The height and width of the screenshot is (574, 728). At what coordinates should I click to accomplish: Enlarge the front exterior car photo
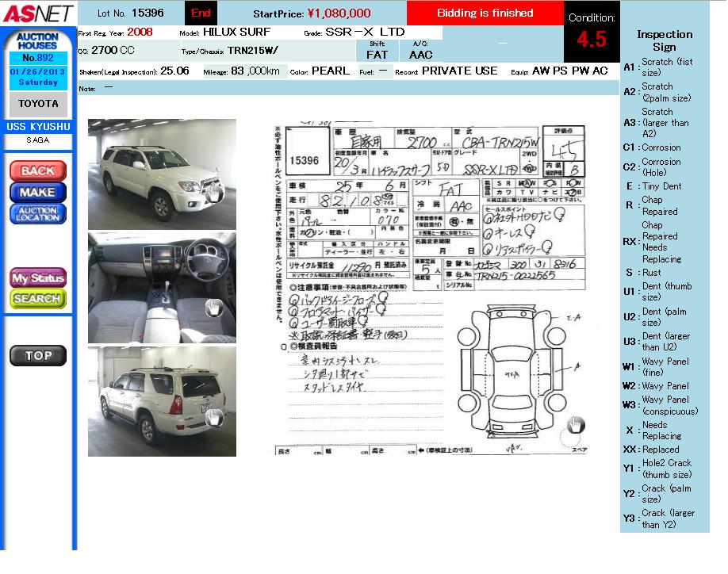click(x=162, y=174)
